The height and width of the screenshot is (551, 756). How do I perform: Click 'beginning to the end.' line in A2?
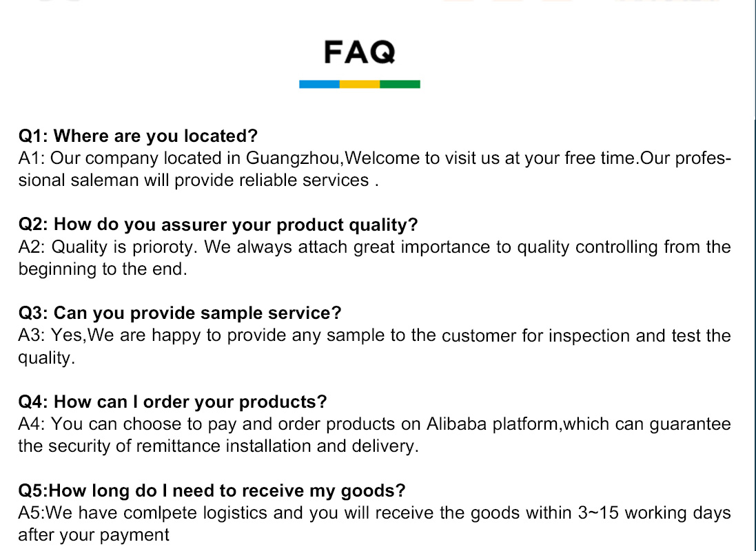(x=103, y=269)
